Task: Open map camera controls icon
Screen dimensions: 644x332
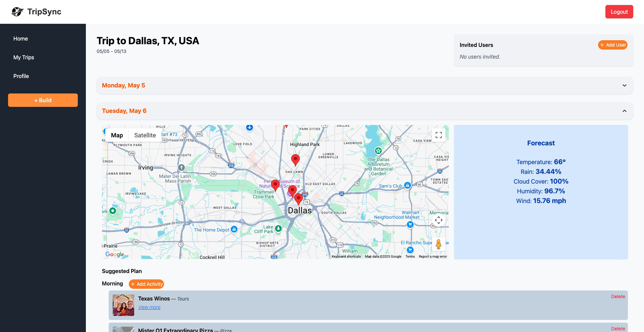Action: click(439, 220)
